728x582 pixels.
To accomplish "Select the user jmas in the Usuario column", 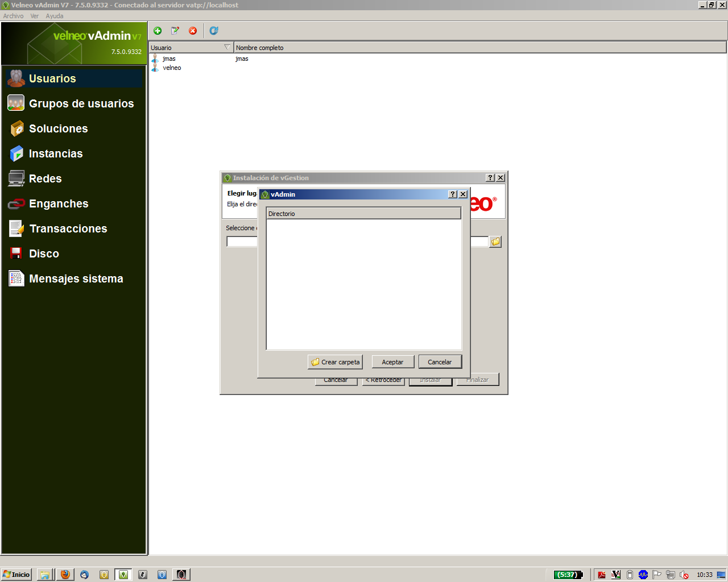I will click(x=169, y=59).
